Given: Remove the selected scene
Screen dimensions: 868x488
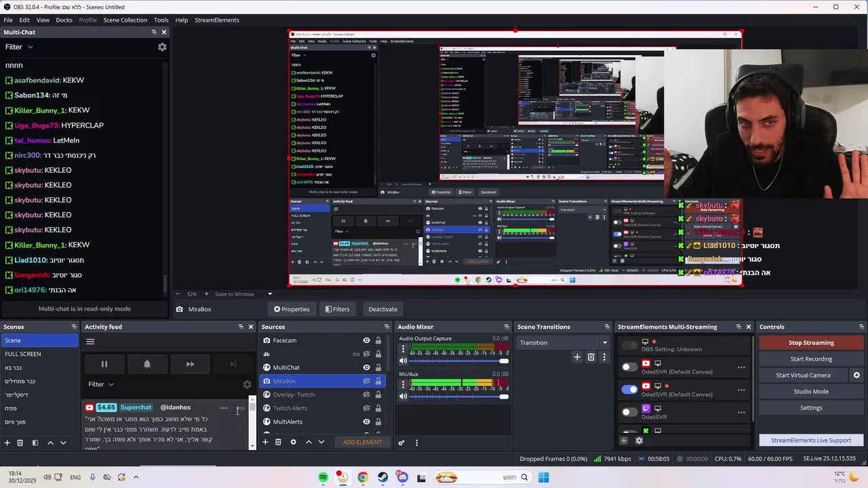Looking at the screenshot, I should point(20,443).
